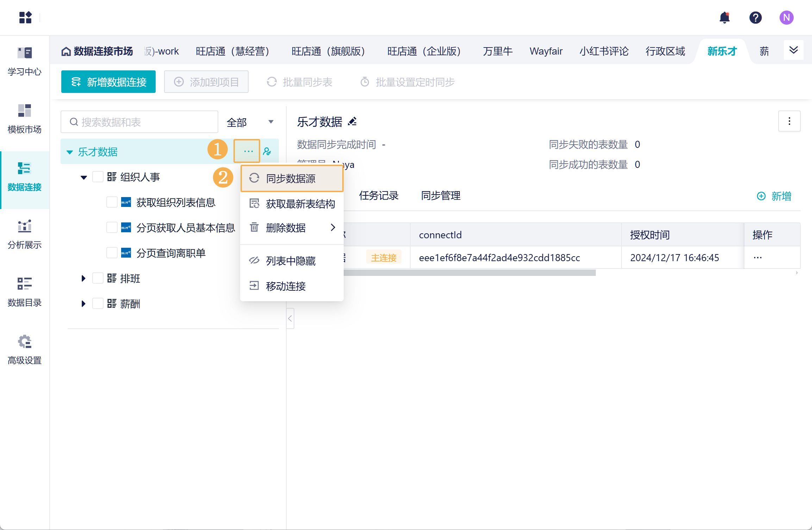
Task: Expand the tab overflow chevron
Action: click(793, 50)
